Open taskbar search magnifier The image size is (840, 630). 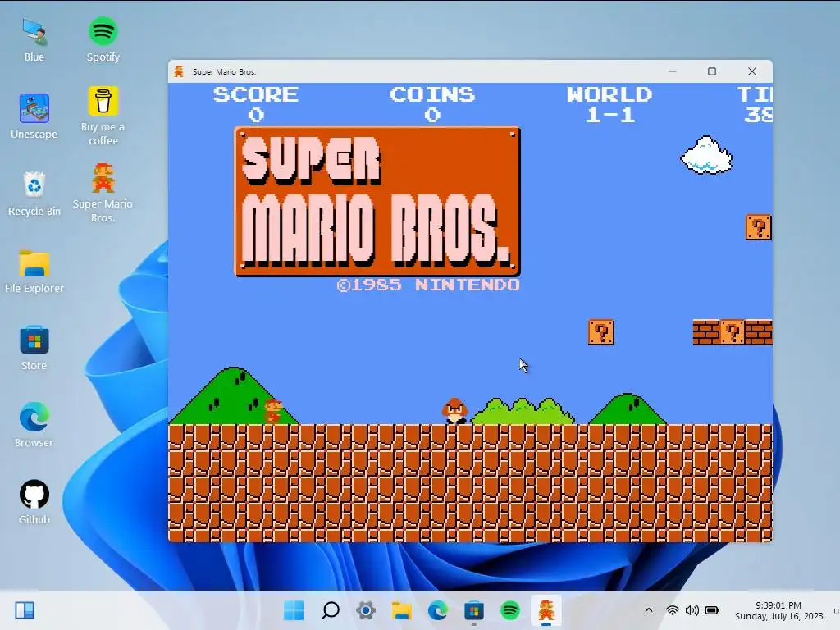(x=330, y=610)
